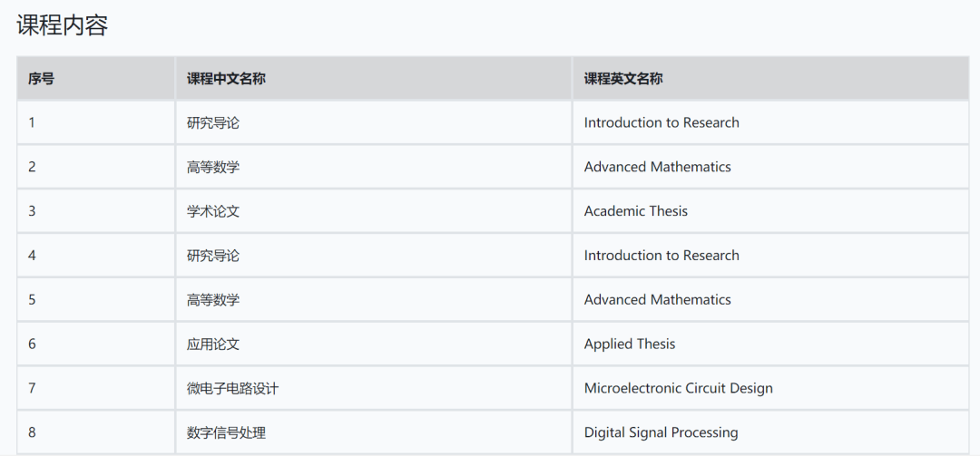980x456 pixels.
Task: Click row number 1 in 序号 column
Action: tap(33, 122)
